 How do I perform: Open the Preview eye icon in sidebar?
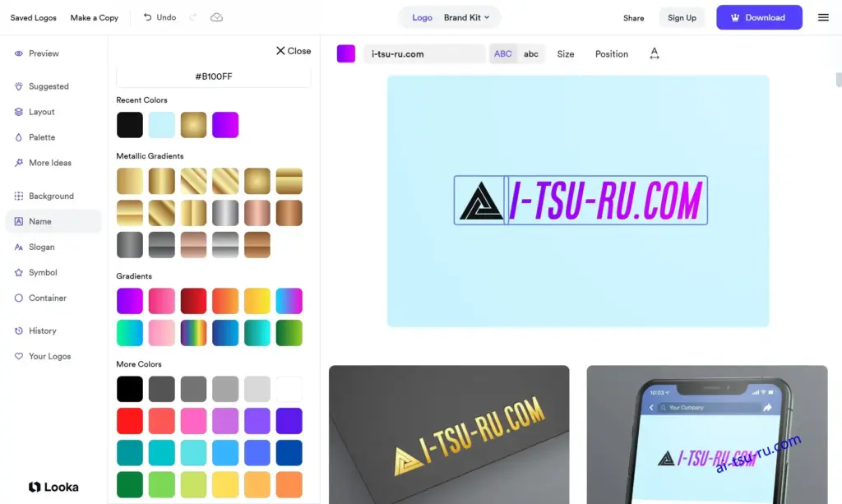19,53
